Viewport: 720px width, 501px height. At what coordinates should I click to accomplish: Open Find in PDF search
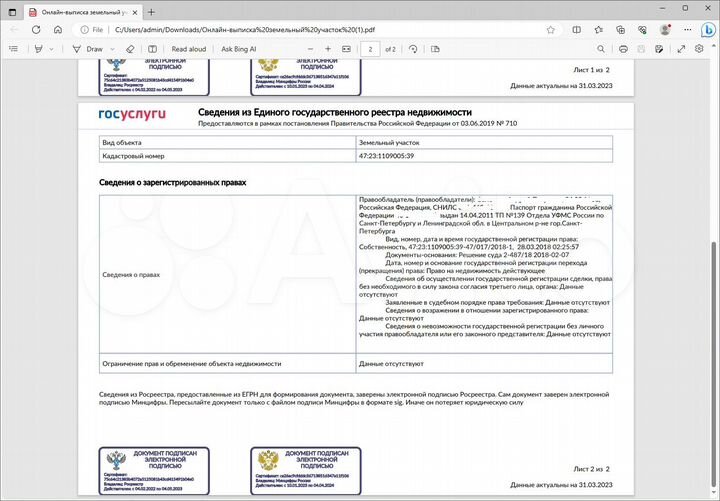pos(601,49)
